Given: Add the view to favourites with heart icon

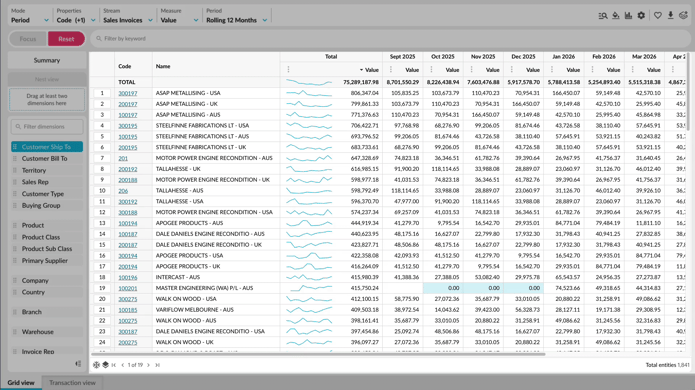Looking at the screenshot, I should pos(658,16).
